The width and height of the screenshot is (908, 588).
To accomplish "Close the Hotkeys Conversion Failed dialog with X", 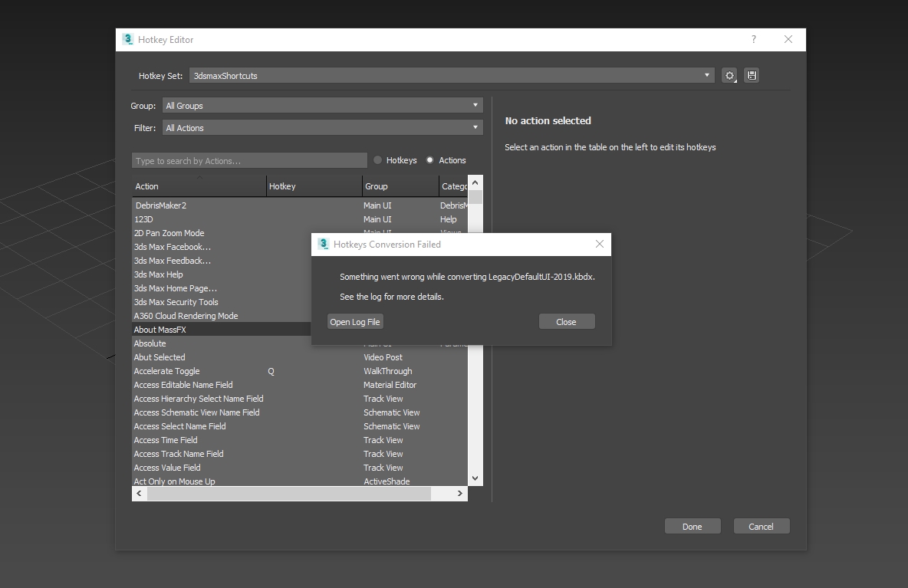I will coord(600,245).
